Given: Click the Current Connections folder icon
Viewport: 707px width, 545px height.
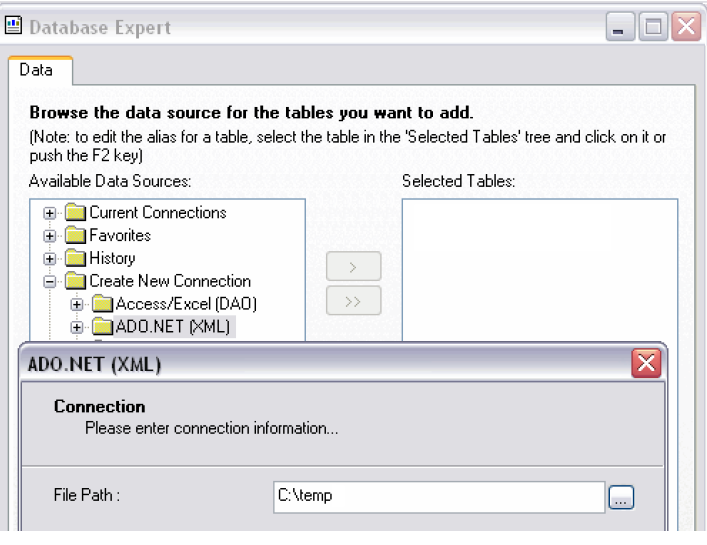Looking at the screenshot, I should coord(75,213).
